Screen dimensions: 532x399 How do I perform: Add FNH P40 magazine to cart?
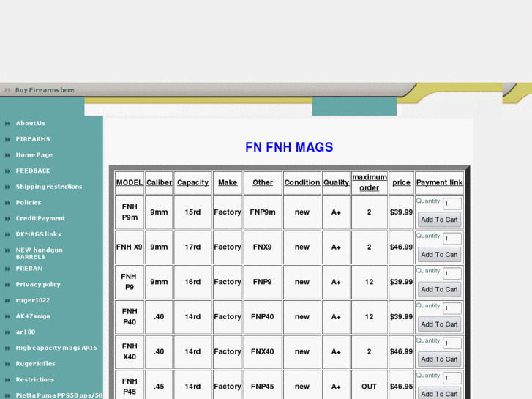(439, 324)
